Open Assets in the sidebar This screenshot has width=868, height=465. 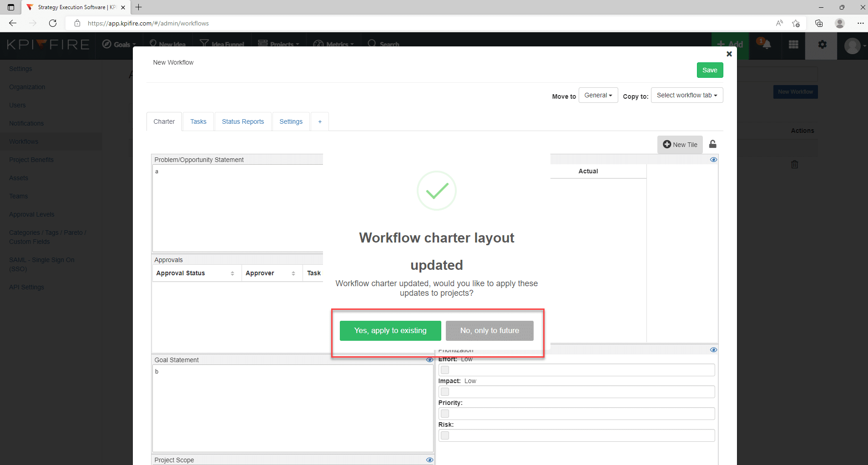click(x=19, y=178)
